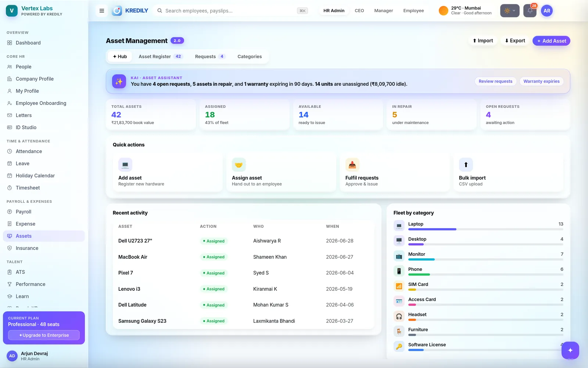
Task: Open the Open Requests stat card
Action: coord(525,114)
